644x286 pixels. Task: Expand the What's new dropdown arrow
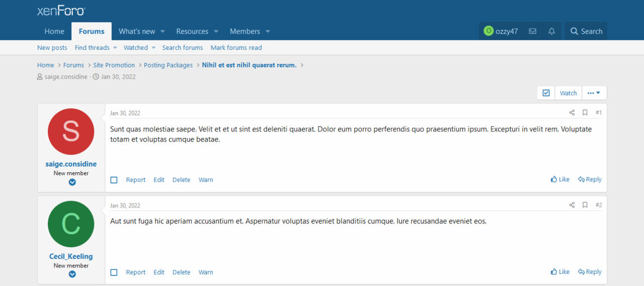tap(163, 32)
